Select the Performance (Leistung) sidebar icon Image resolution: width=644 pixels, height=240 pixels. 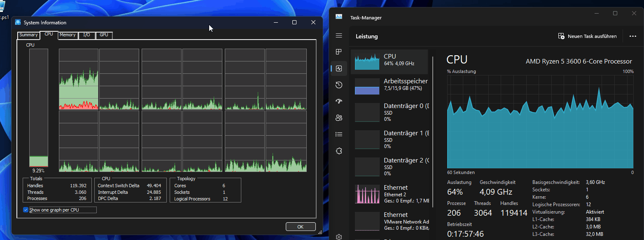(339, 68)
